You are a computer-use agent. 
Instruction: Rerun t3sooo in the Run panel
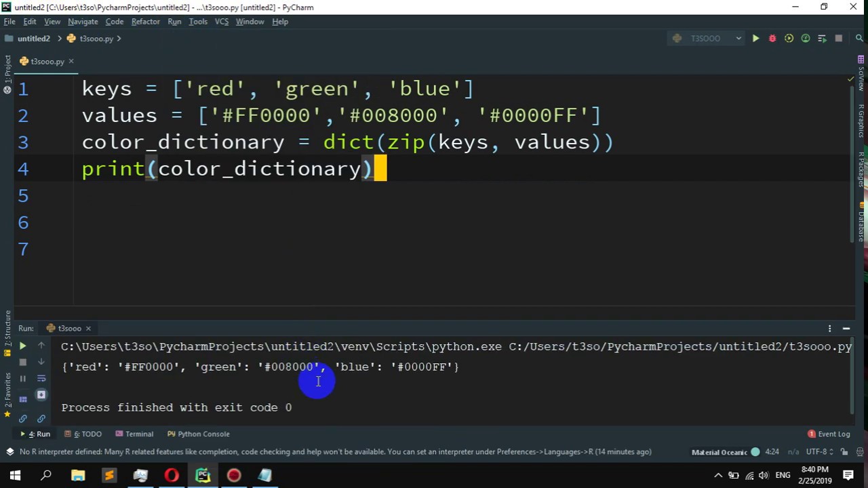pos(22,346)
